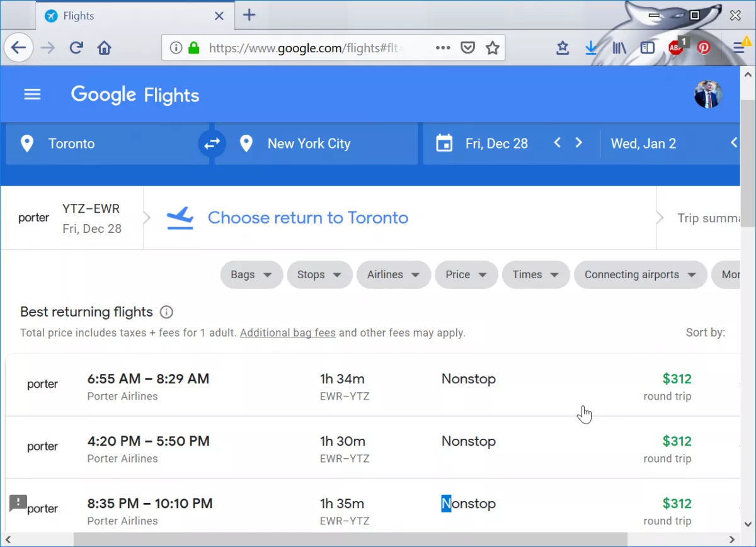Open the Firefox hamburger menu

coord(740,47)
